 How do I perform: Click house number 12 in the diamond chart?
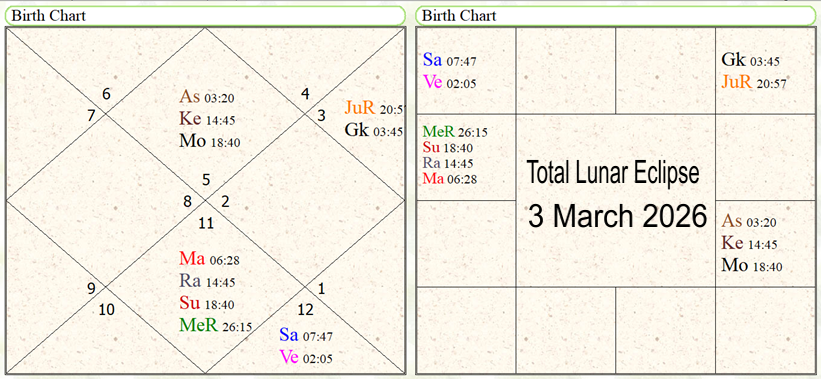point(305,310)
